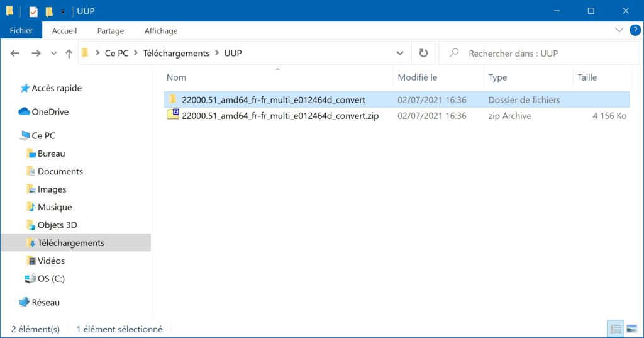
Task: Open the recent locations dropdown arrow
Action: [54, 53]
